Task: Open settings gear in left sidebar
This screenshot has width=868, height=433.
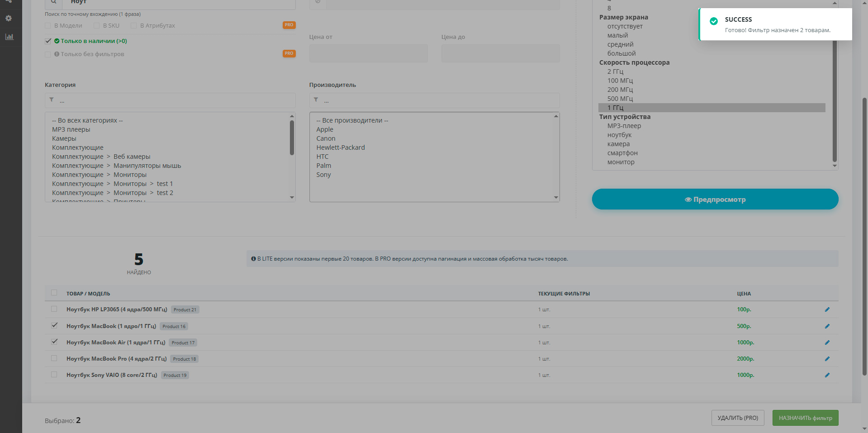Action: point(9,19)
